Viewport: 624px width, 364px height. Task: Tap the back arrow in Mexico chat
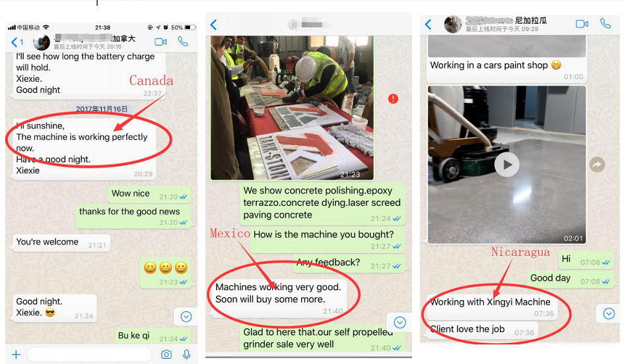click(213, 24)
